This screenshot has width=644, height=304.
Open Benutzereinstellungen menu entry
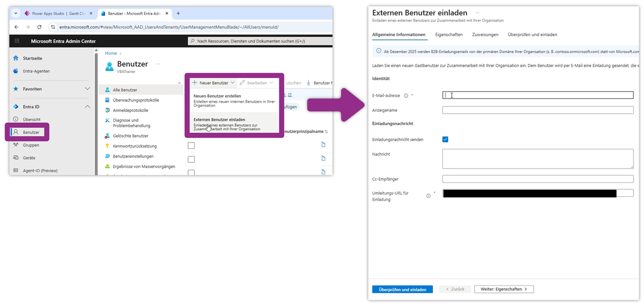(x=133, y=156)
